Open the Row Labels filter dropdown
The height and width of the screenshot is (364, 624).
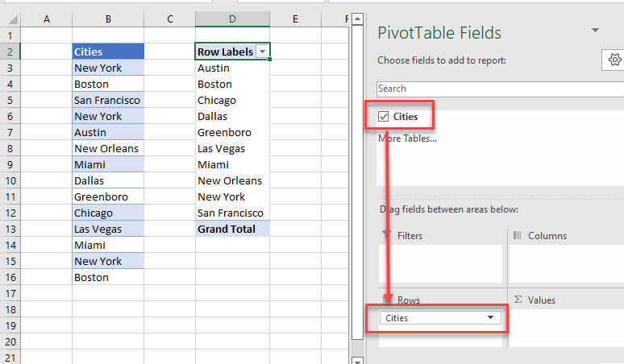point(261,52)
